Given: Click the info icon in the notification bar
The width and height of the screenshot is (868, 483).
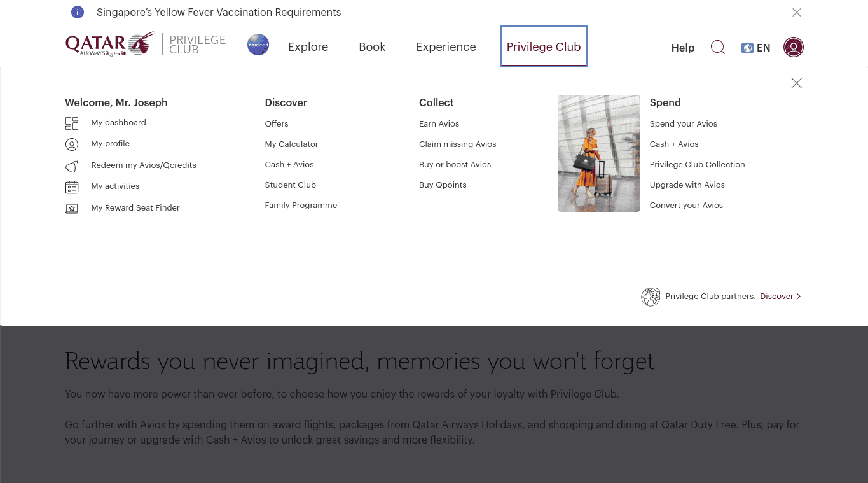Looking at the screenshot, I should [x=78, y=12].
